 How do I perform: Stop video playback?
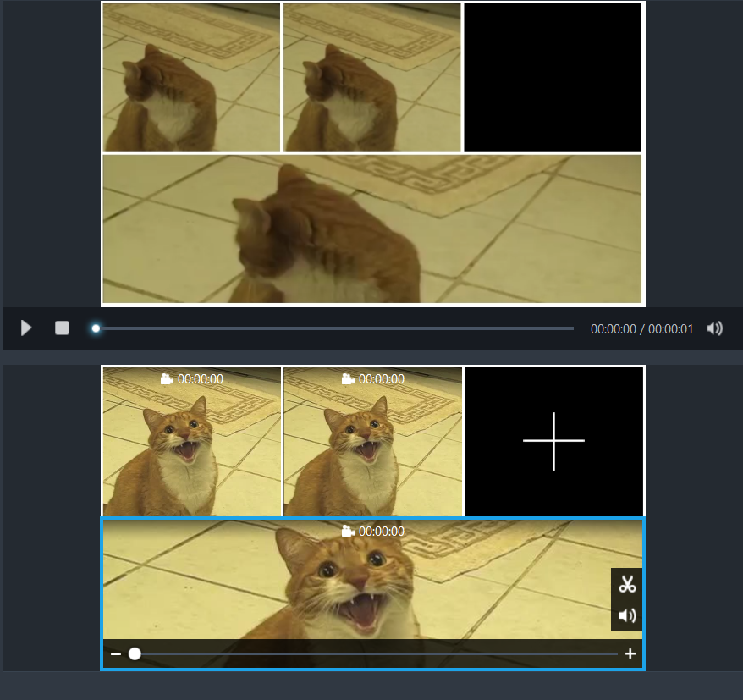(x=61, y=328)
